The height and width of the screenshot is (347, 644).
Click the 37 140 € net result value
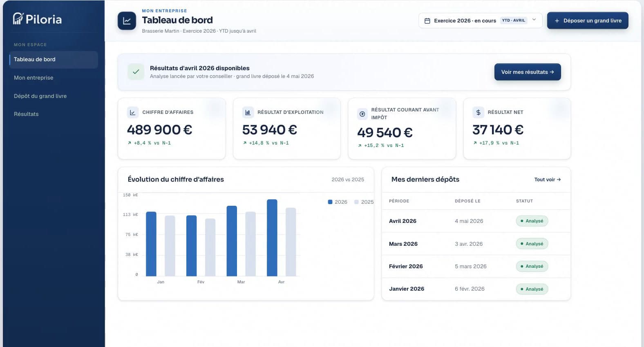(498, 130)
